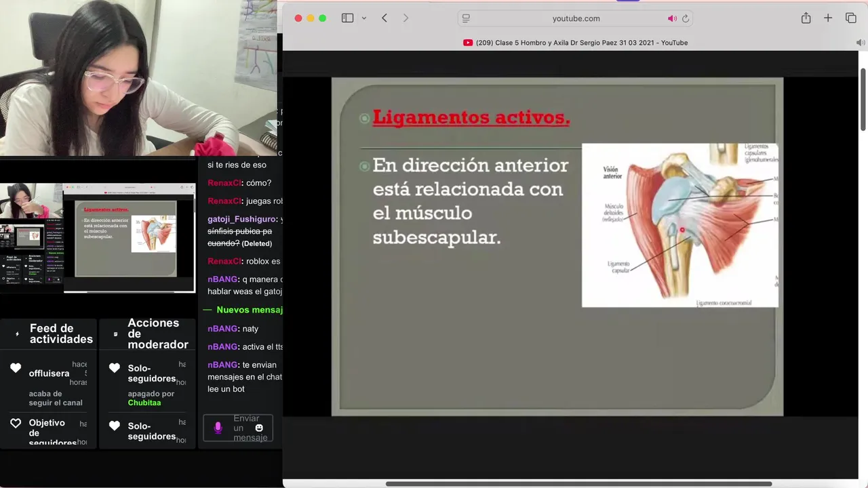868x488 pixels.
Task: Go back with Safari's back arrow
Action: (384, 18)
